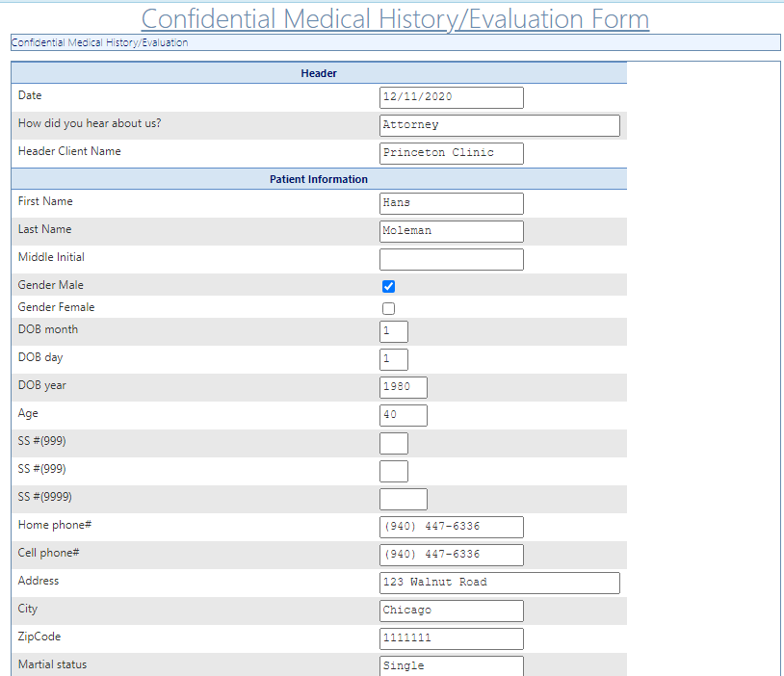The height and width of the screenshot is (676, 784).
Task: Select the City field showing Chicago
Action: pyautogui.click(x=451, y=611)
